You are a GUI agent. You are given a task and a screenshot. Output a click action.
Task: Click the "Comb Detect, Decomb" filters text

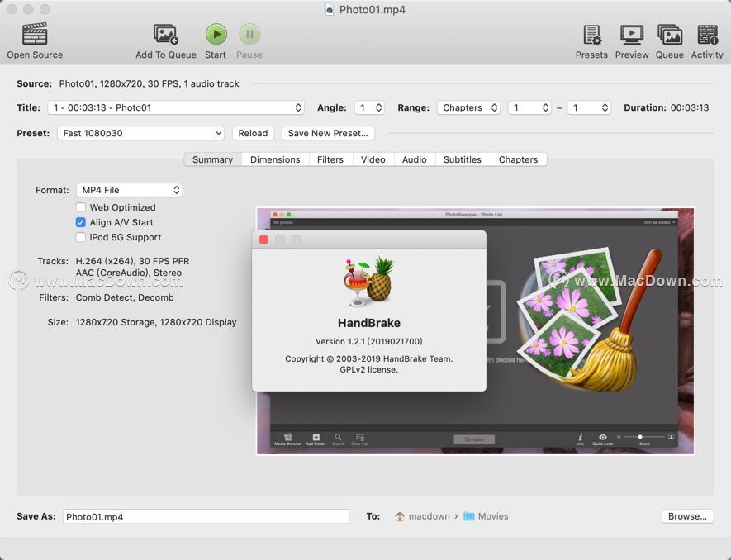[x=125, y=297]
